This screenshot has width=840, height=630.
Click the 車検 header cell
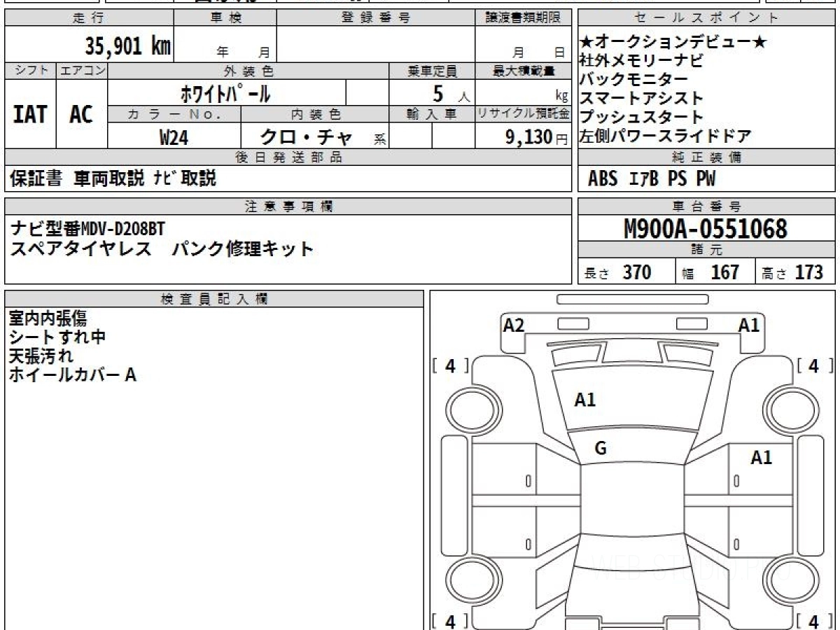[x=225, y=18]
